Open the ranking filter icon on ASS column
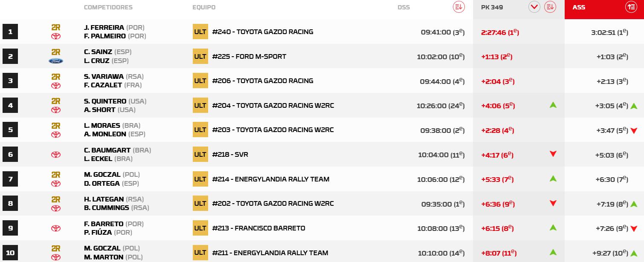Screen dimensions: 644x262 (631, 7)
